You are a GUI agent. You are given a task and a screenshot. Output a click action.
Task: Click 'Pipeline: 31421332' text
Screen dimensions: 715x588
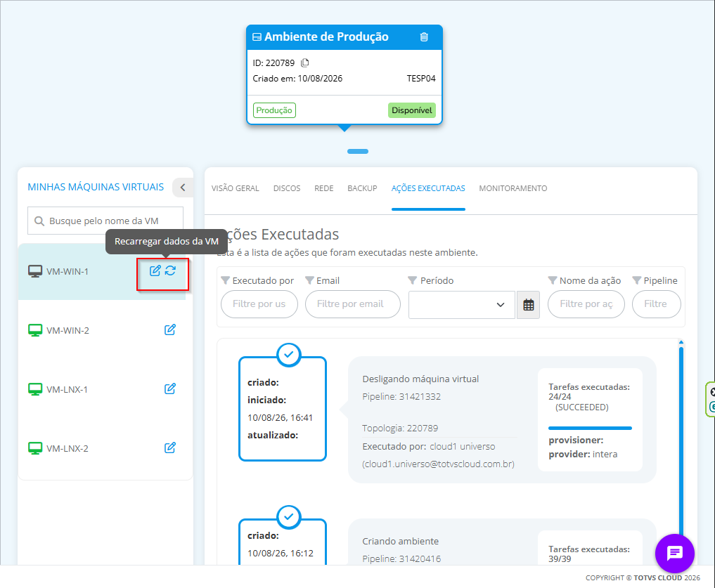(x=401, y=396)
